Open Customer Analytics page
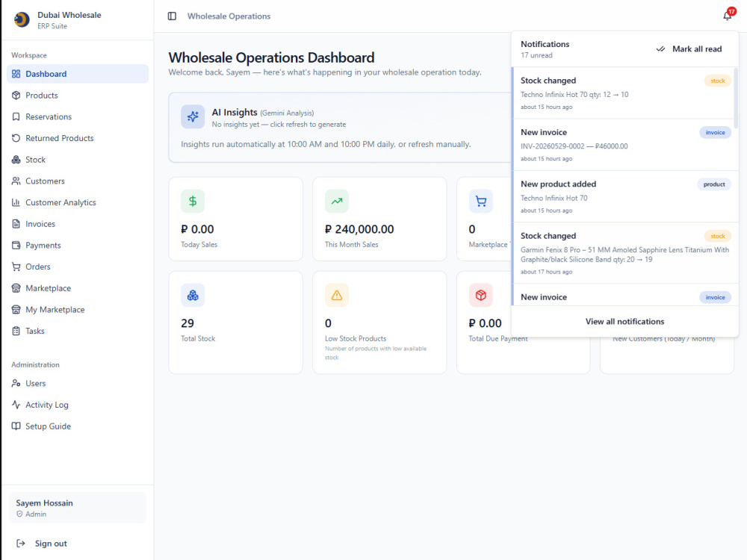Screen dimensions: 747x560 pos(78,202)
